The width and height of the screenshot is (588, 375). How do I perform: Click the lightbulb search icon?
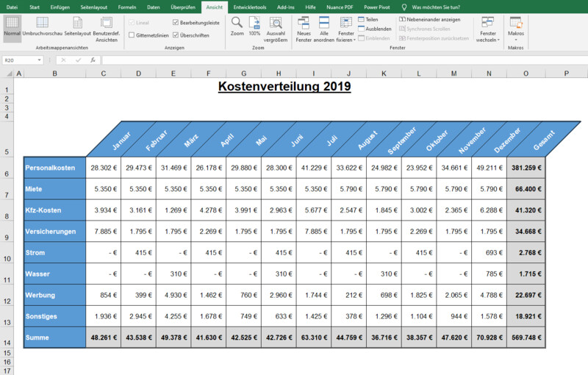coord(404,7)
